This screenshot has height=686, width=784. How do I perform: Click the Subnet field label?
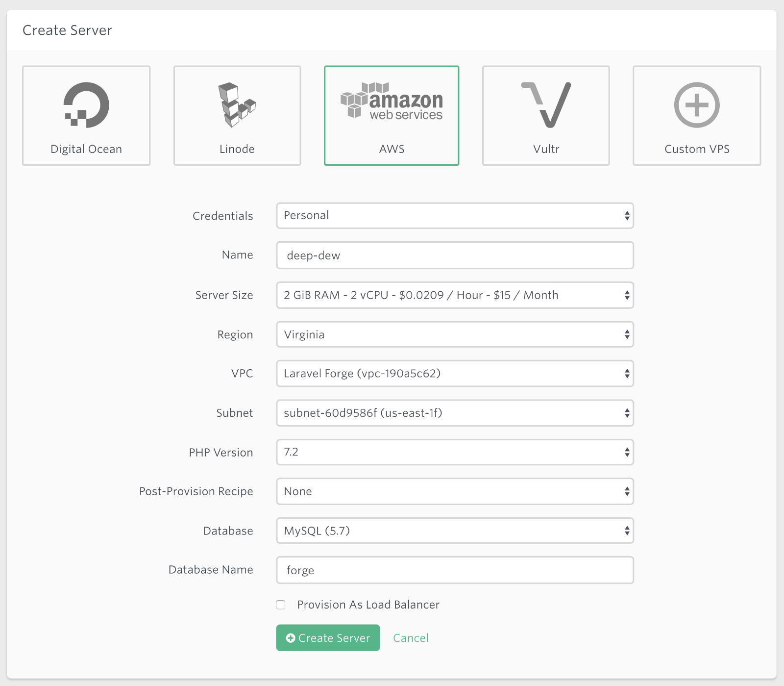pyautogui.click(x=235, y=413)
